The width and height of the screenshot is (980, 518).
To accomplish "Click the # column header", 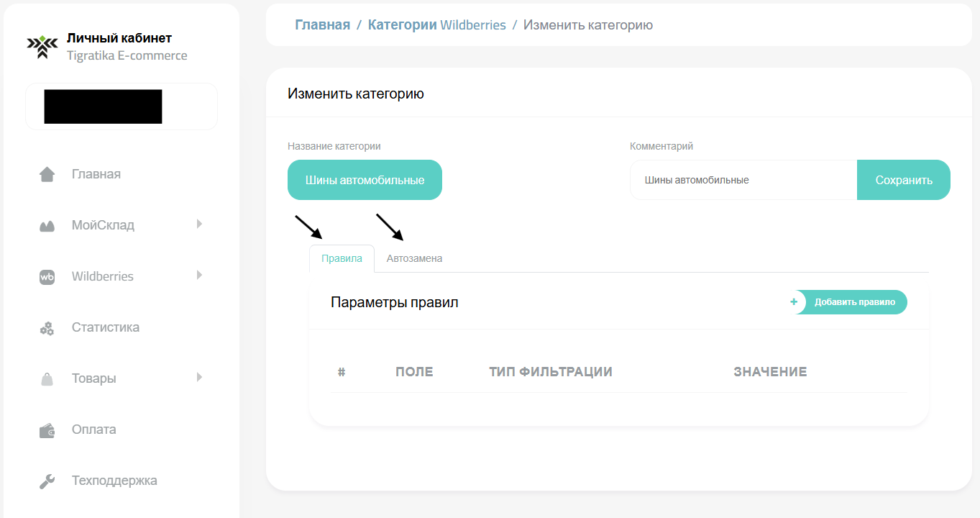I will [x=342, y=372].
